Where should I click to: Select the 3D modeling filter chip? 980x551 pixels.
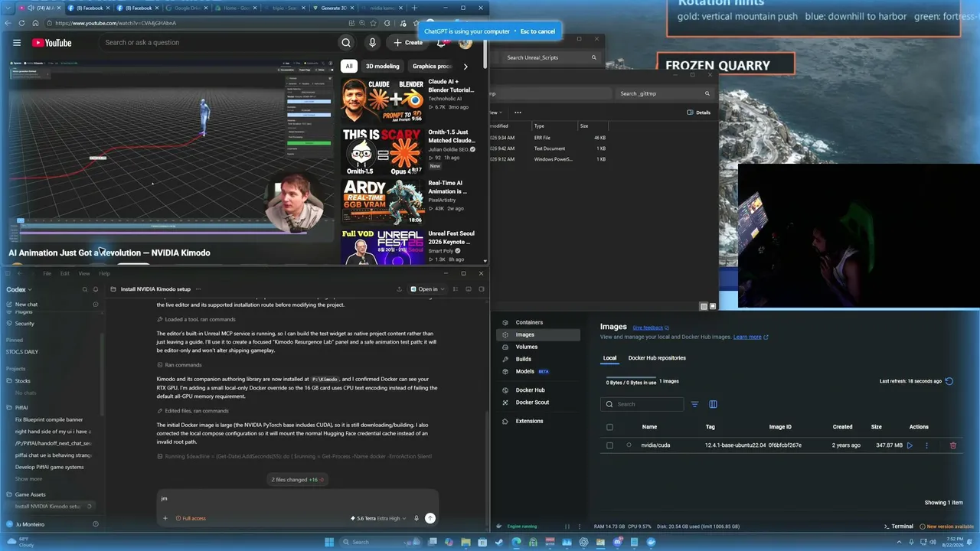pyautogui.click(x=382, y=67)
